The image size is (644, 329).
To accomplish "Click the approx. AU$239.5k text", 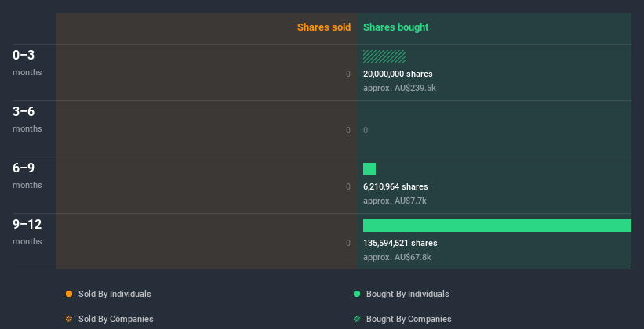I will click(x=399, y=88).
